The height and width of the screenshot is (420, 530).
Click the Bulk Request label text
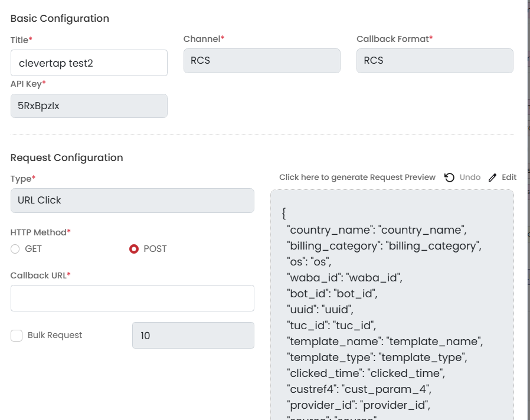55,335
